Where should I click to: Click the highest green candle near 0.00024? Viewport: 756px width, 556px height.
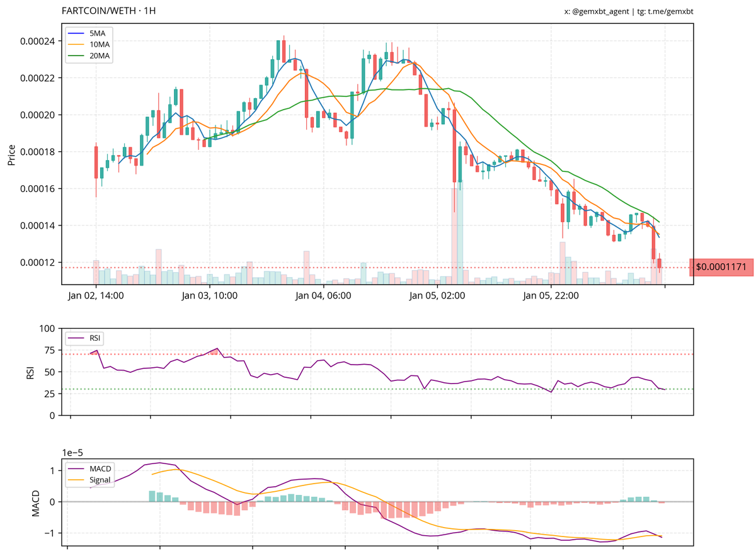point(278,50)
